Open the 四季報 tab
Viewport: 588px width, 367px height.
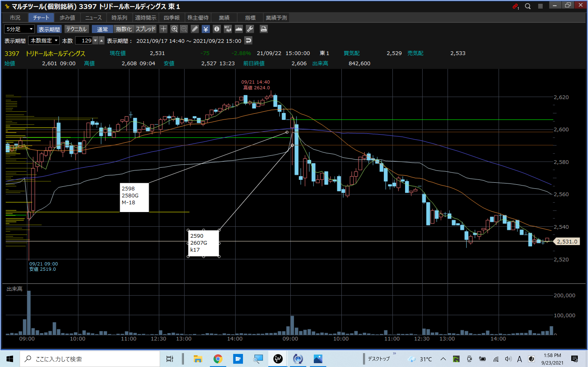pyautogui.click(x=171, y=18)
